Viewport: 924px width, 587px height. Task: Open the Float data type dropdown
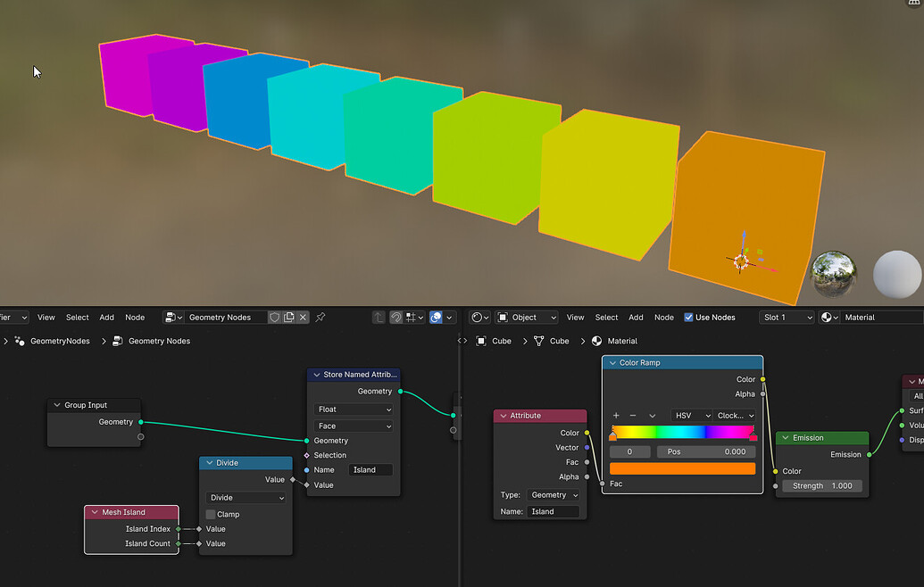354,409
